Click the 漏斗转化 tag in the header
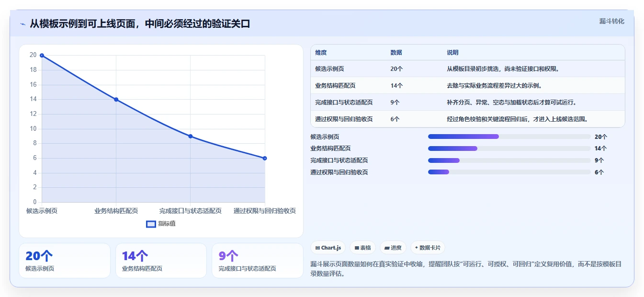Viewport: 644px width, 297px height. click(x=611, y=21)
